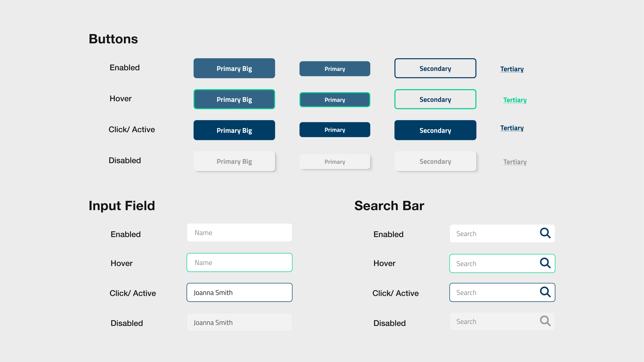Click the Enabled Name input field
This screenshot has width=644, height=362.
click(239, 233)
